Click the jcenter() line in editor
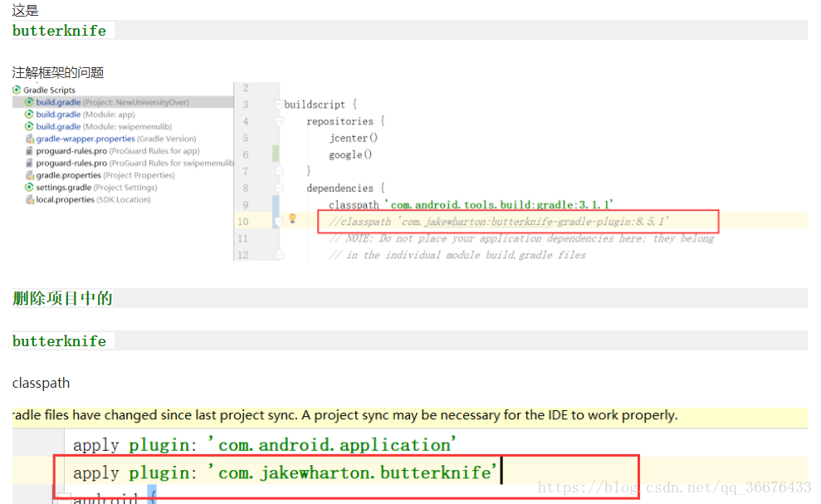The width and height of the screenshot is (821, 504). click(354, 138)
